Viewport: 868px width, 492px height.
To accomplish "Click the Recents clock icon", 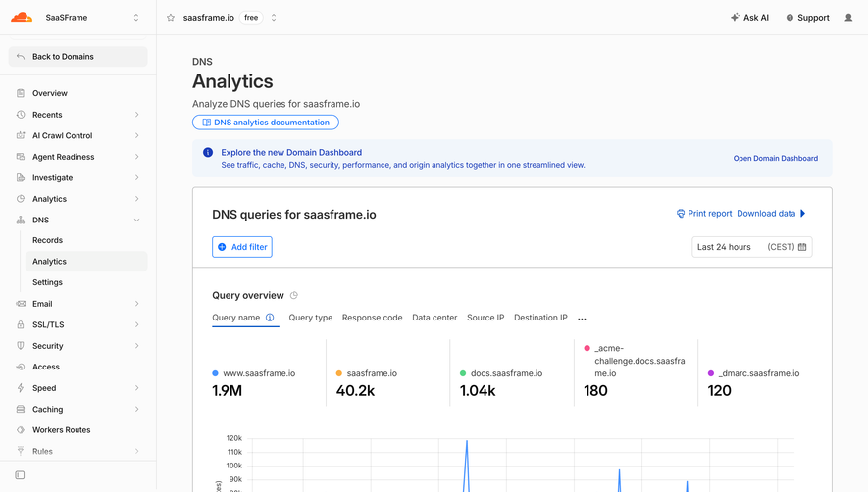I will coord(21,115).
